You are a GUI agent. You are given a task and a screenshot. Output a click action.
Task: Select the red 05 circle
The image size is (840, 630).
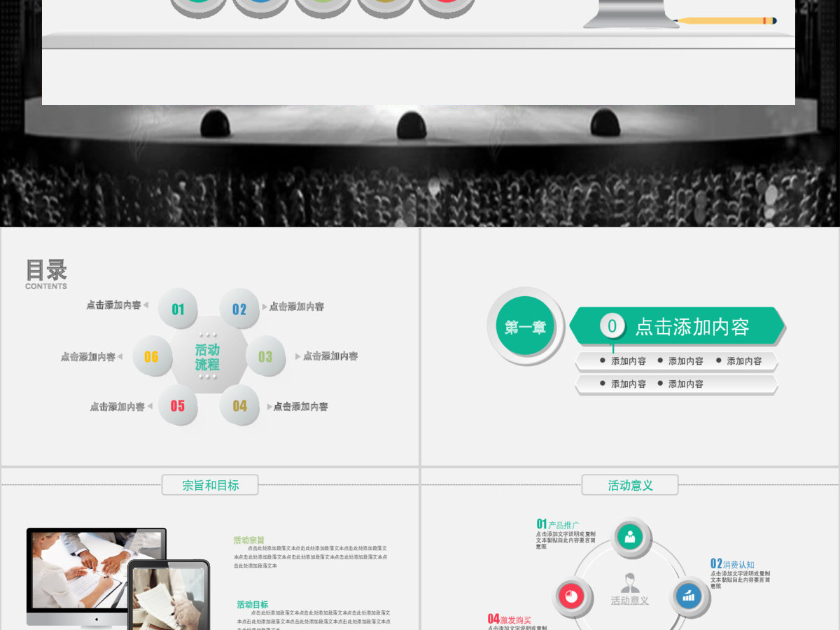pos(178,405)
